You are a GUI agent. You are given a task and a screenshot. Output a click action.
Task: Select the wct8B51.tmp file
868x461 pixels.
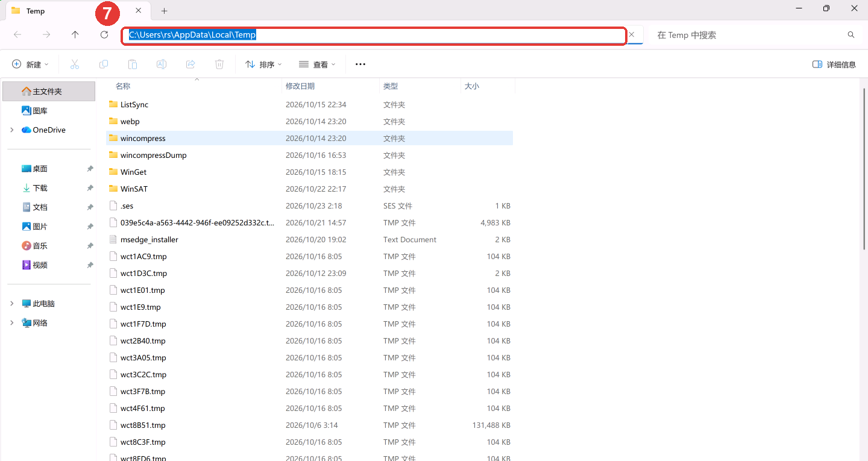[310, 425]
